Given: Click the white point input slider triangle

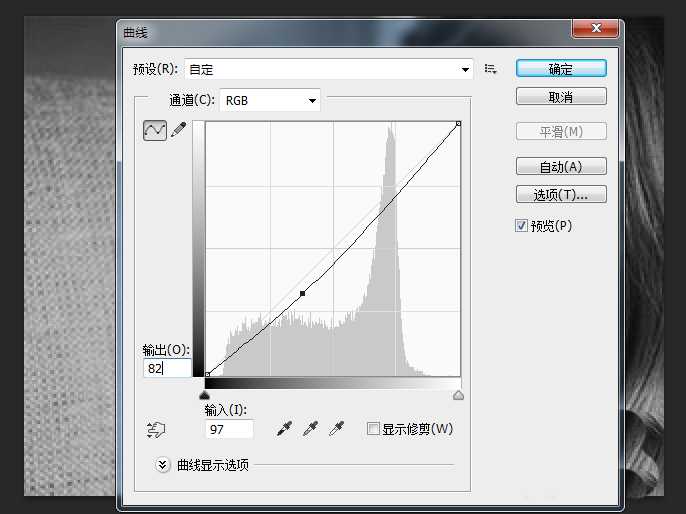Looking at the screenshot, I should pos(458,395).
